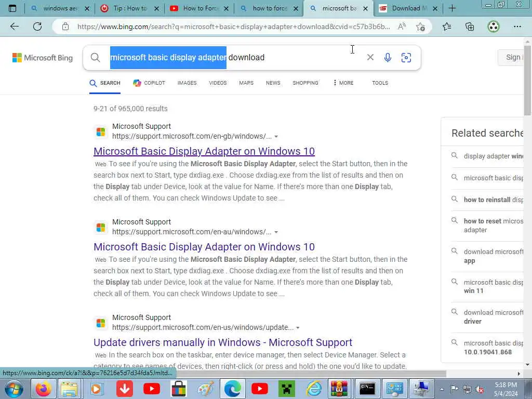Open File Explorer from the taskbar

tap(70, 389)
